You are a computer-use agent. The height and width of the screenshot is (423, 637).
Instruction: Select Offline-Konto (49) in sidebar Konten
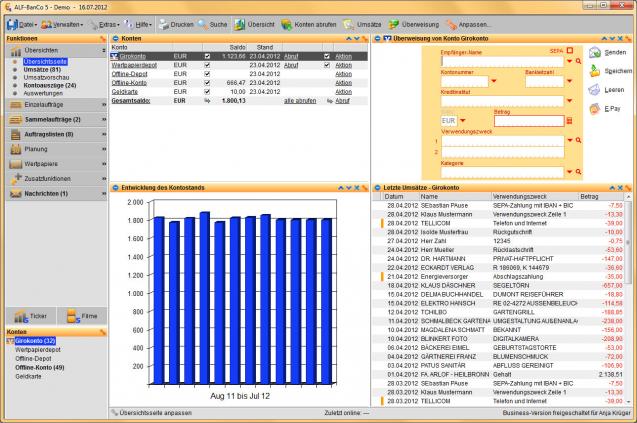(x=39, y=367)
